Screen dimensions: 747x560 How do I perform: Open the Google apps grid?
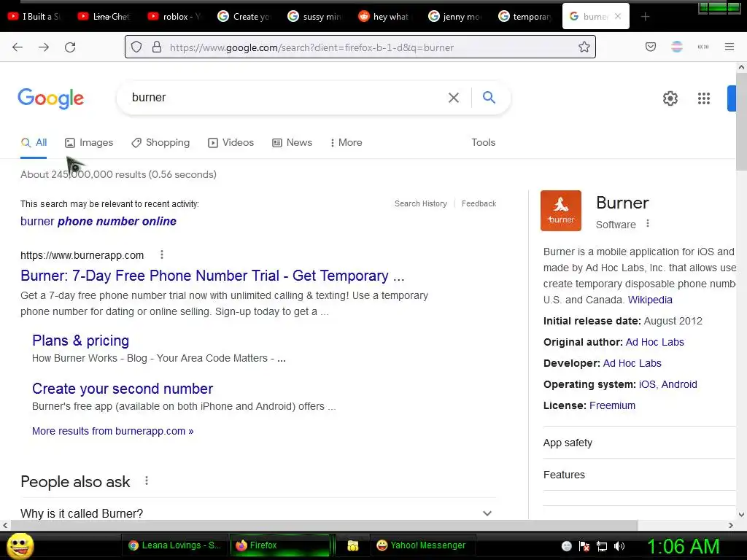704,98
